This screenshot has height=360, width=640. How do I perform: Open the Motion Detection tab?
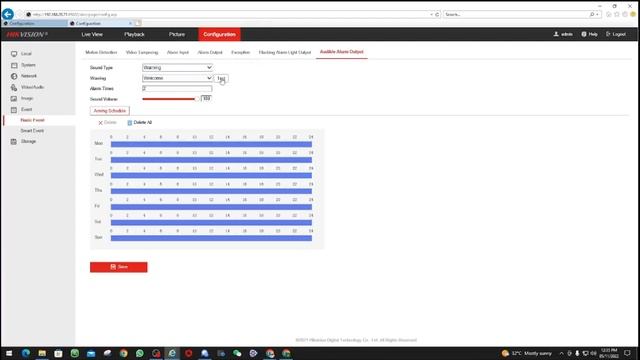(x=101, y=53)
